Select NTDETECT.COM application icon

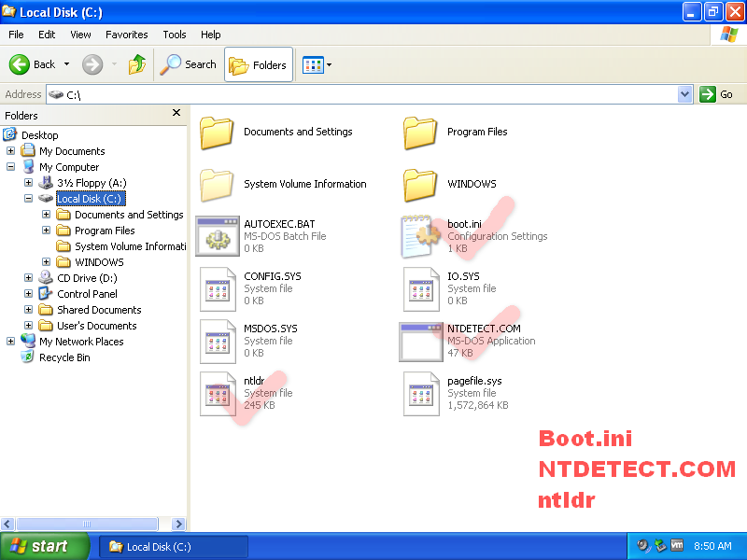click(x=421, y=342)
